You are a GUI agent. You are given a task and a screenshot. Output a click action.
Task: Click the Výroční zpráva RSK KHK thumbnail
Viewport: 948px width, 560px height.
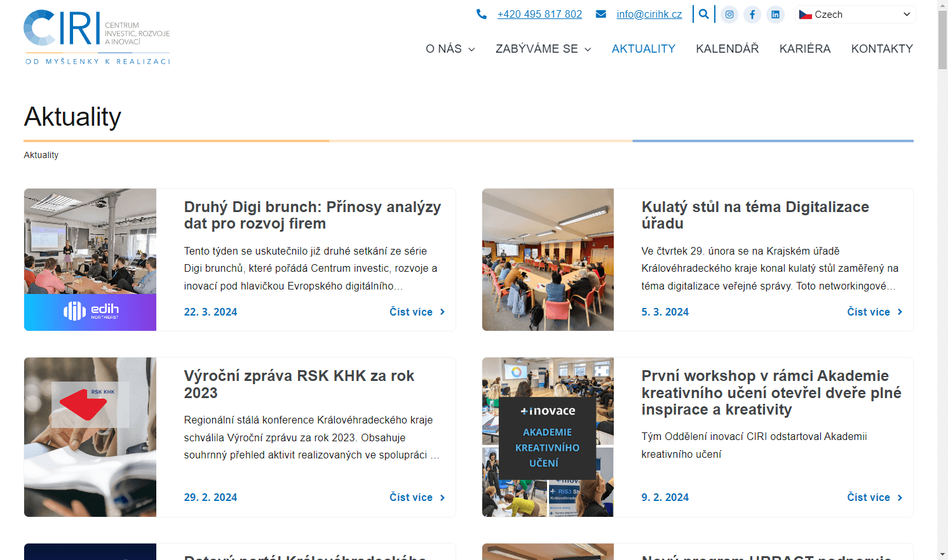[90, 437]
